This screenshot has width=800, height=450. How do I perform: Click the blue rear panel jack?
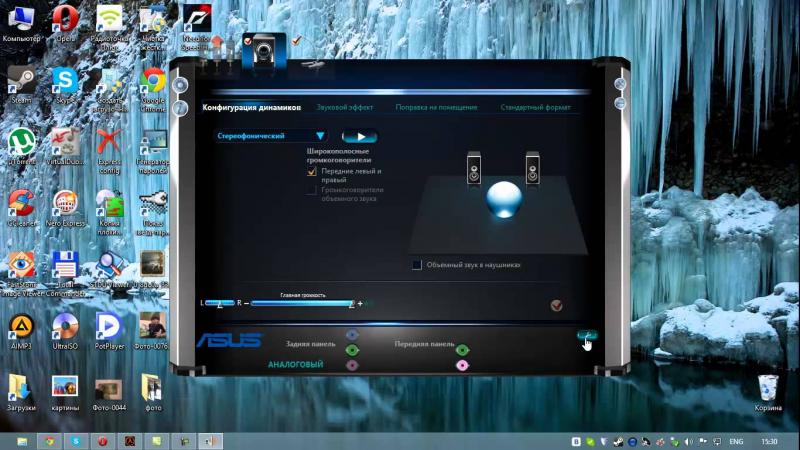tap(352, 335)
